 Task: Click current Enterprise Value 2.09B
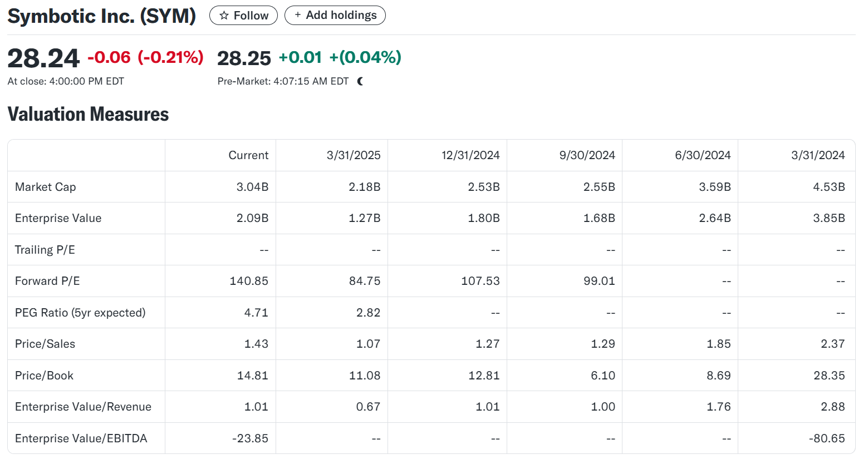252,218
